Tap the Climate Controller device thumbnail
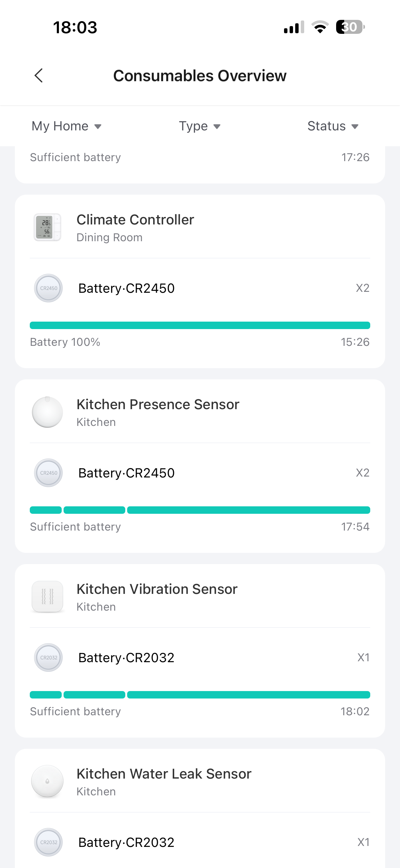This screenshot has width=400, height=868. tap(47, 228)
